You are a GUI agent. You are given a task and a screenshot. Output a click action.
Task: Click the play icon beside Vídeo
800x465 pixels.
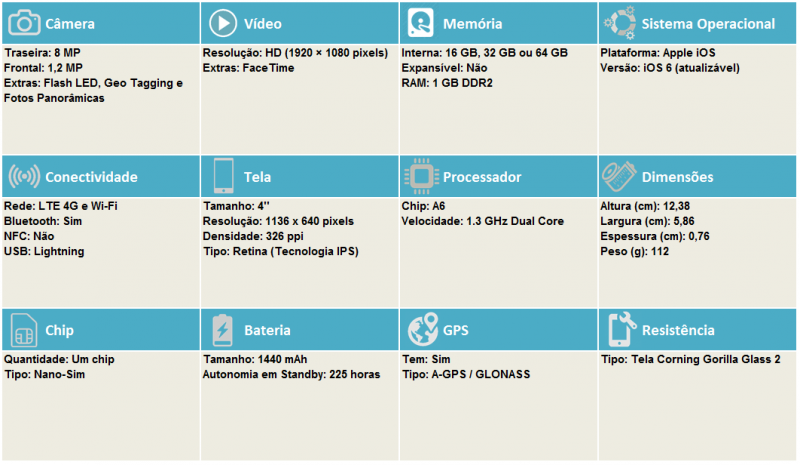(223, 23)
